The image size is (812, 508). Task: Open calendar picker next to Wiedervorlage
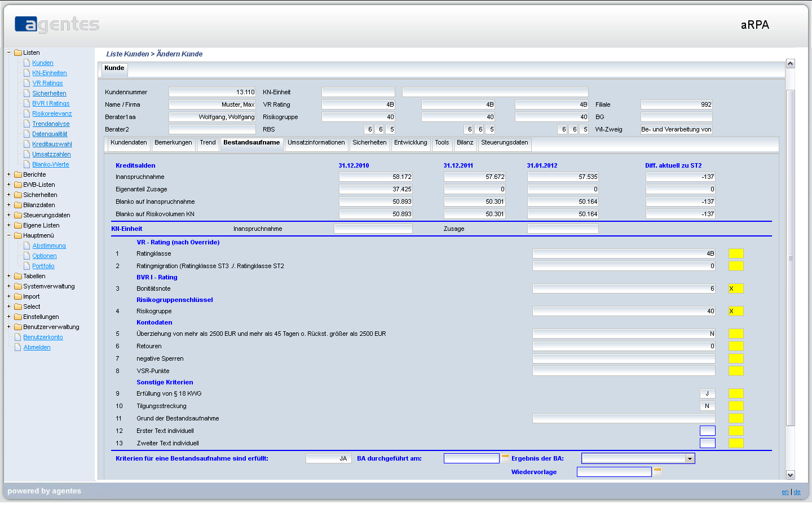(x=657, y=472)
